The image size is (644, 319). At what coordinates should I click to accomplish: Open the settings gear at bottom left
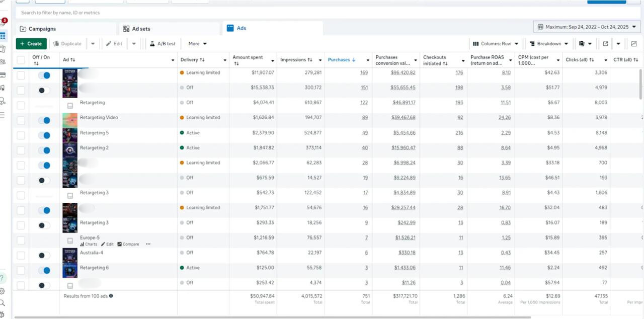(3, 291)
